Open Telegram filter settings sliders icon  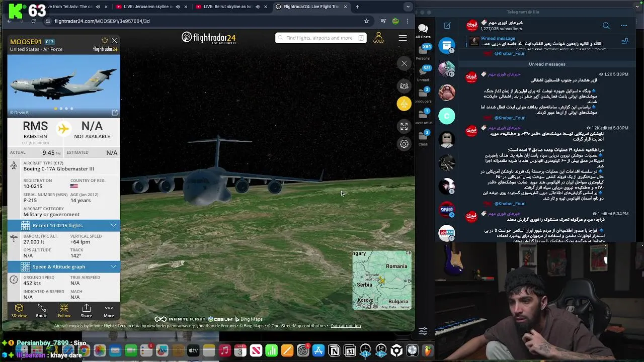(423, 331)
